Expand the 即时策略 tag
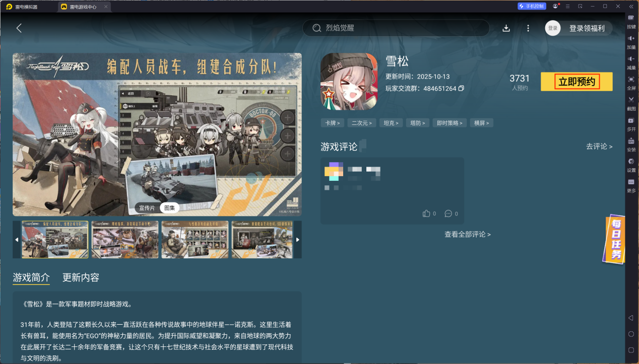Screen dimensions: 639x364 click(x=449, y=122)
